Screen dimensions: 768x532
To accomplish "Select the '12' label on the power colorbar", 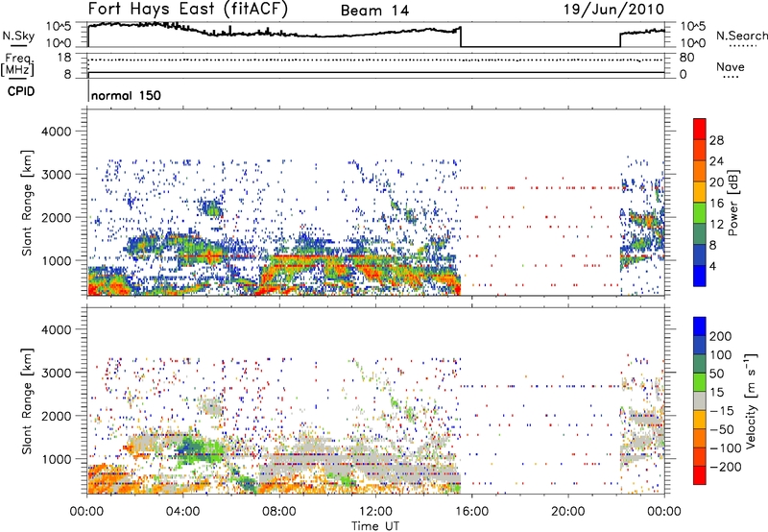I will click(716, 225).
